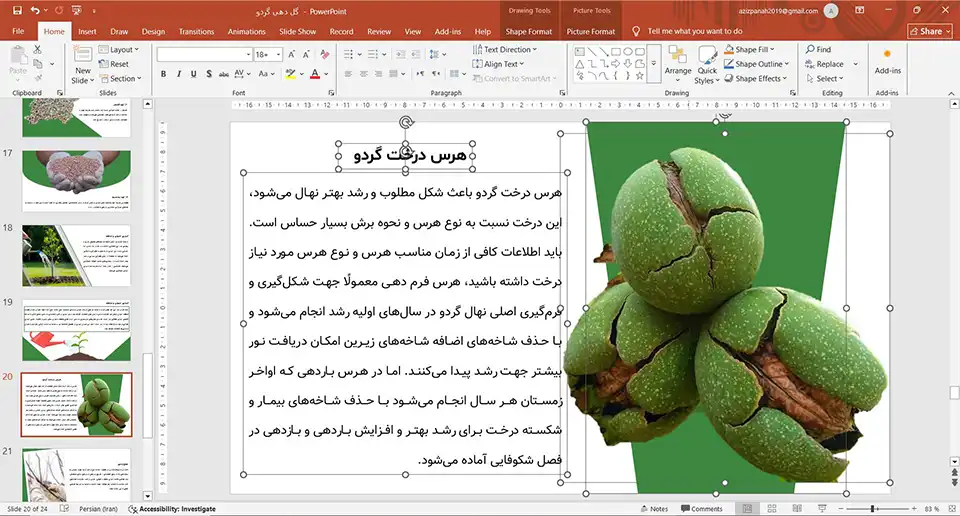
Task: Open the Notes pane
Action: (654, 509)
